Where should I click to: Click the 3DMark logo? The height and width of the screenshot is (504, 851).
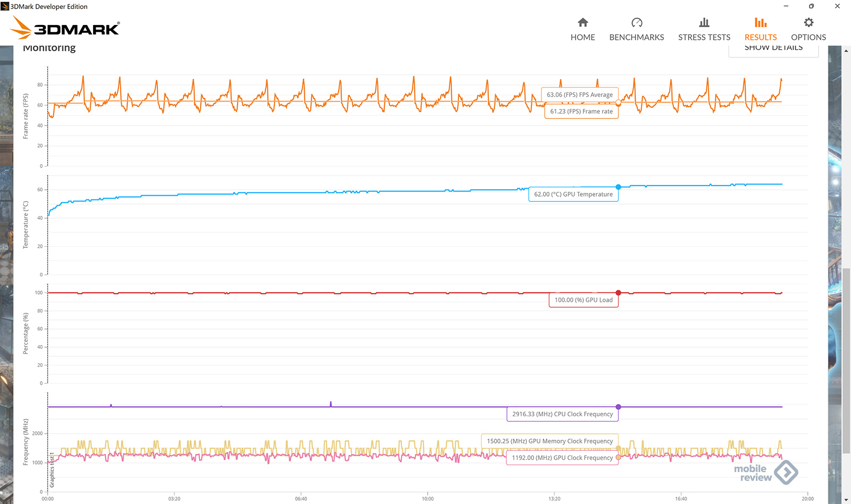point(66,28)
